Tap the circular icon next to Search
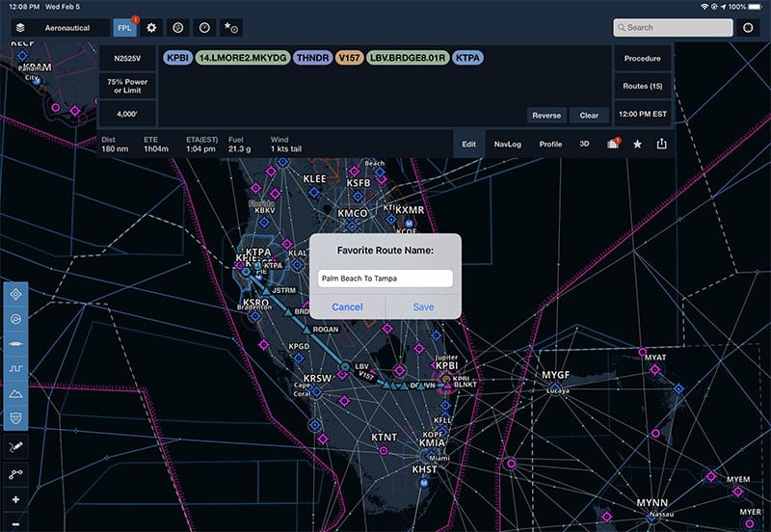 point(748,28)
